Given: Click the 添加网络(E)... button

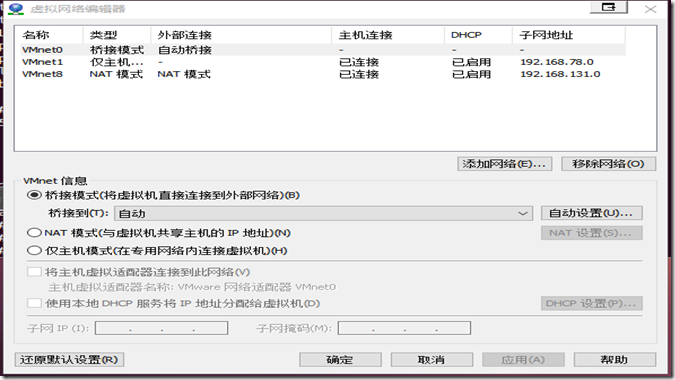Looking at the screenshot, I should point(505,164).
